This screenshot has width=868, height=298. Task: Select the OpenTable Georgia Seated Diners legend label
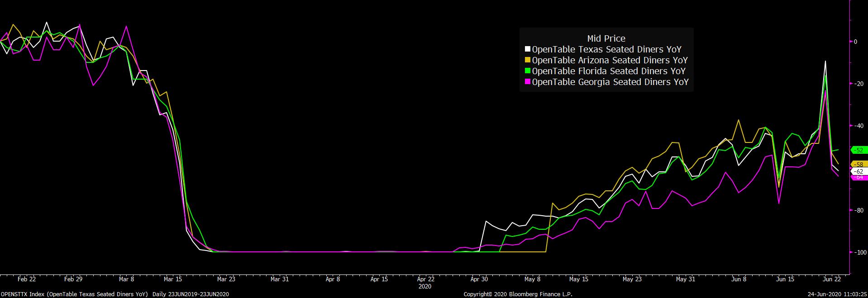(x=610, y=82)
